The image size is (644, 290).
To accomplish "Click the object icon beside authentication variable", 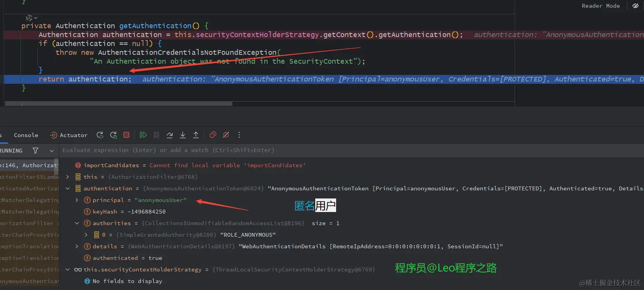I will click(x=78, y=188).
